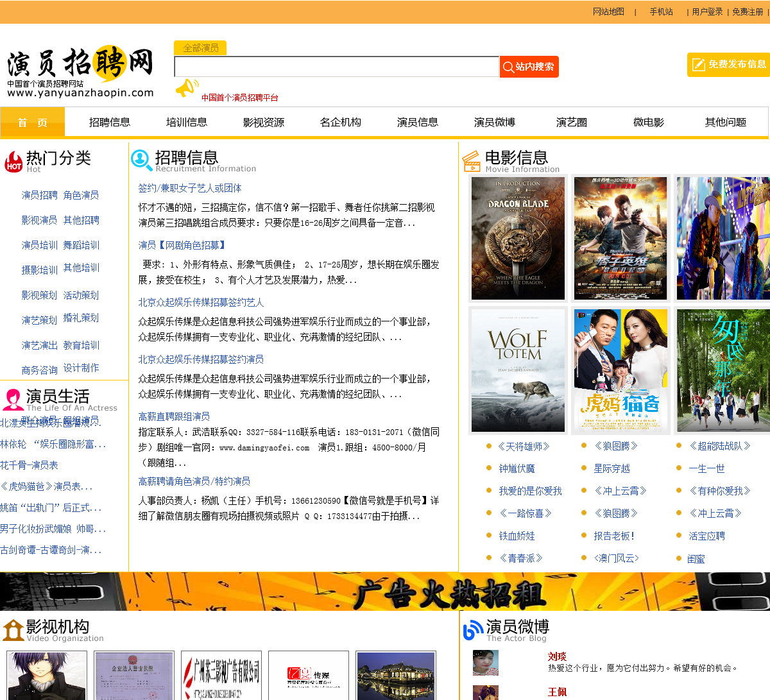This screenshot has width=770, height=700.
Task: Open the 钟馗伏魔 movie link
Action: (x=517, y=468)
